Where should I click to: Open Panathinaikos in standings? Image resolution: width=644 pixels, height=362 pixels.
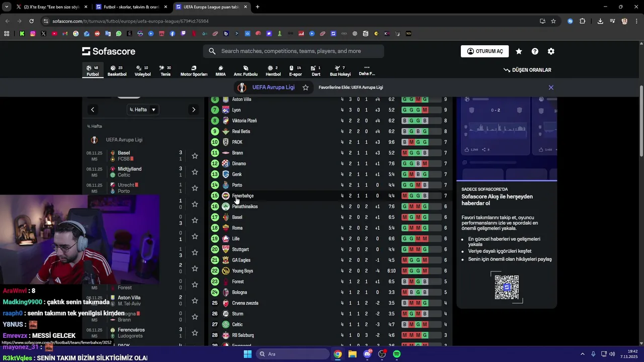click(245, 207)
